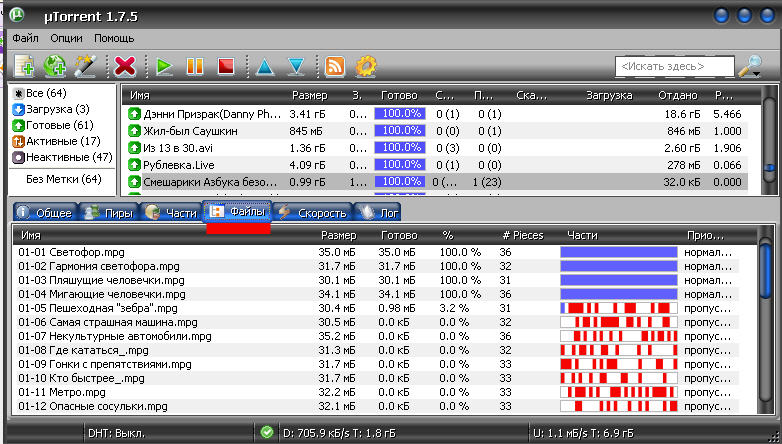
Task: Select the Готовые (61) category
Action: (53, 125)
